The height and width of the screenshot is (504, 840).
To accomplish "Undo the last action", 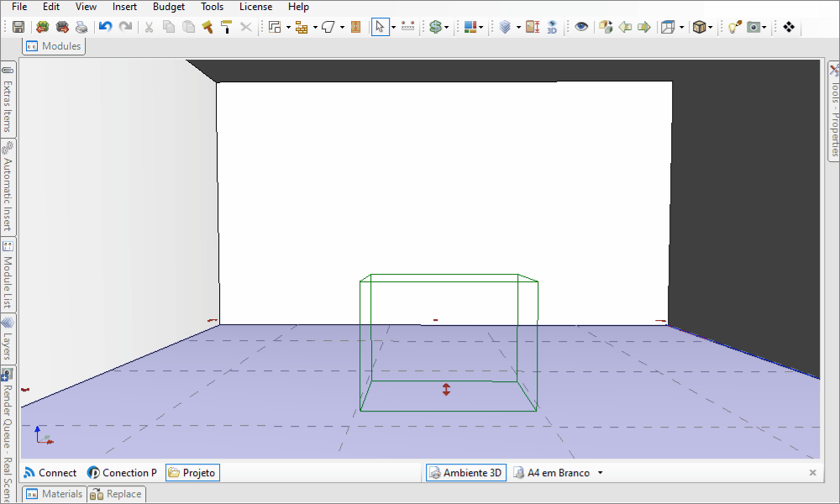I will [x=106, y=27].
